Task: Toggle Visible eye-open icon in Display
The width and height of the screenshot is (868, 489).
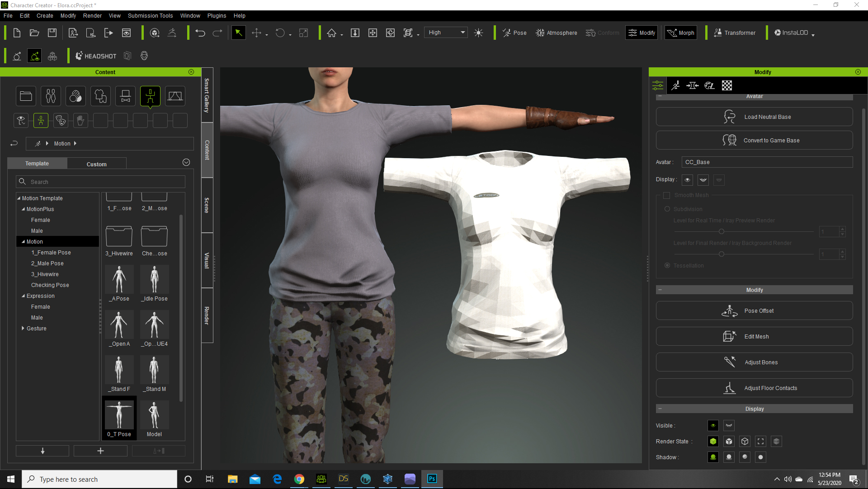Action: (x=713, y=425)
